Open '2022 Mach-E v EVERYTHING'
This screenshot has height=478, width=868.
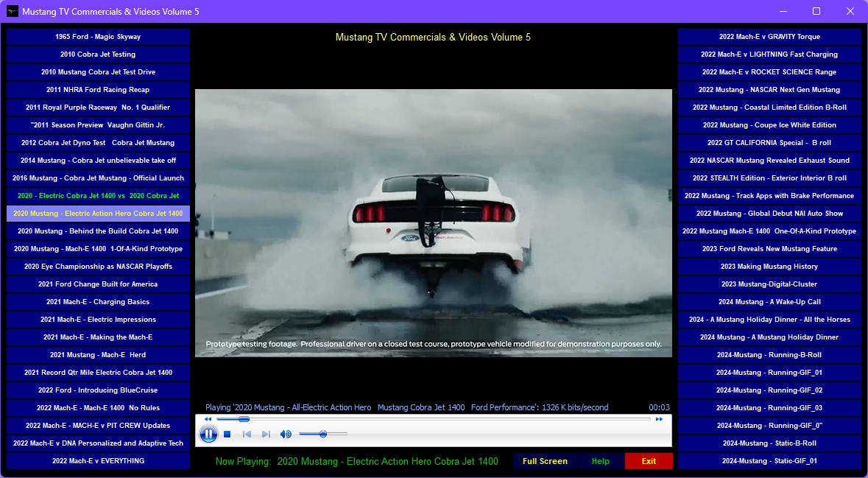[98, 461]
